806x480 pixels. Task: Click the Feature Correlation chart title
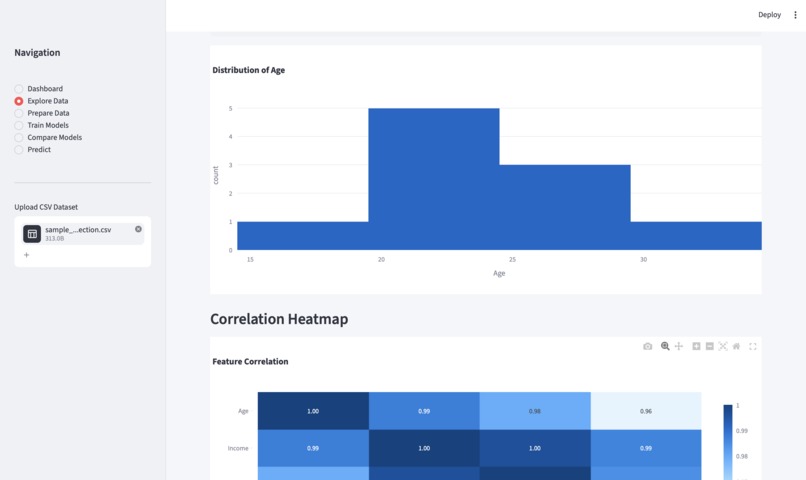pyautogui.click(x=250, y=361)
